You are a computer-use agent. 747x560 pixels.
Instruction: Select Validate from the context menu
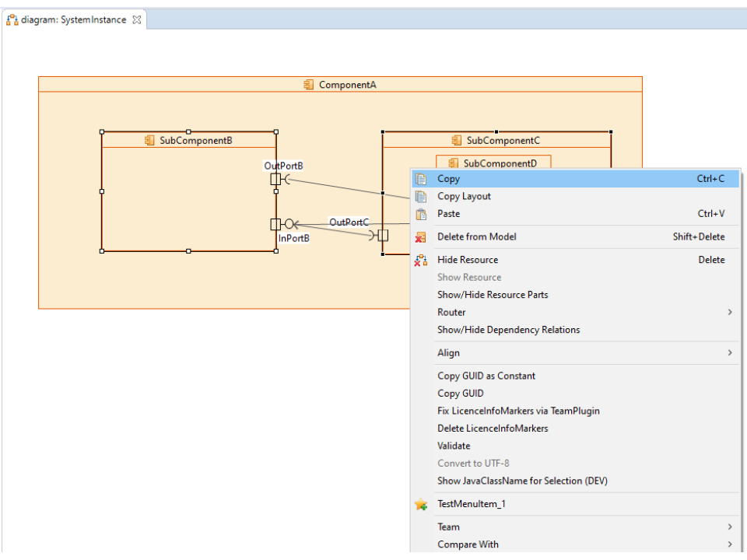(454, 446)
